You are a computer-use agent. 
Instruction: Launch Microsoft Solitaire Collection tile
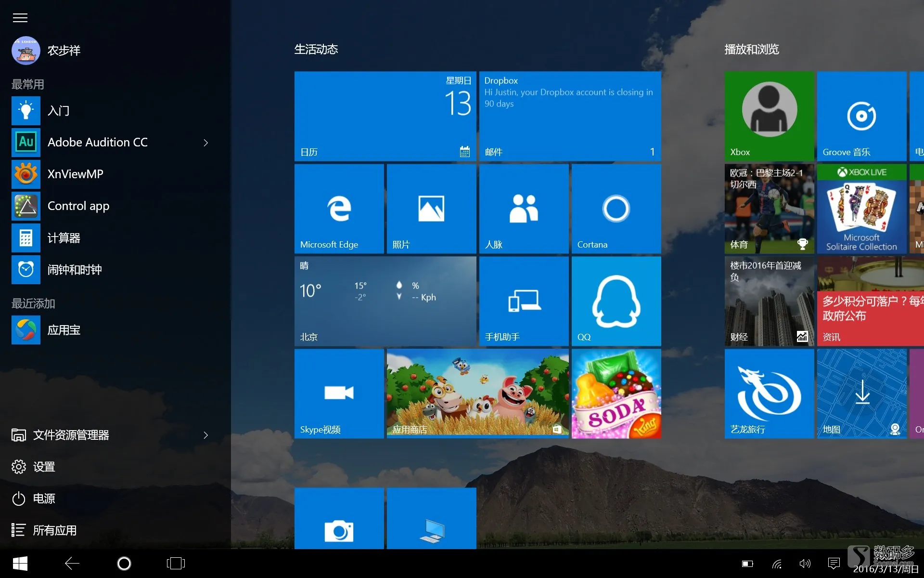(x=861, y=209)
